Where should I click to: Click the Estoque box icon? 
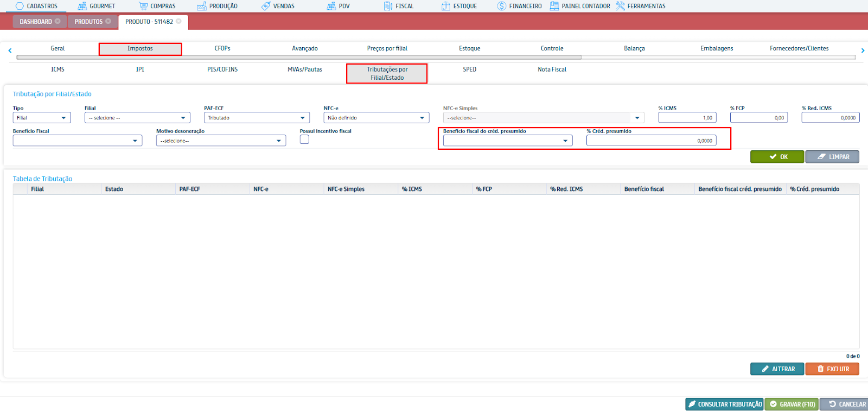446,6
